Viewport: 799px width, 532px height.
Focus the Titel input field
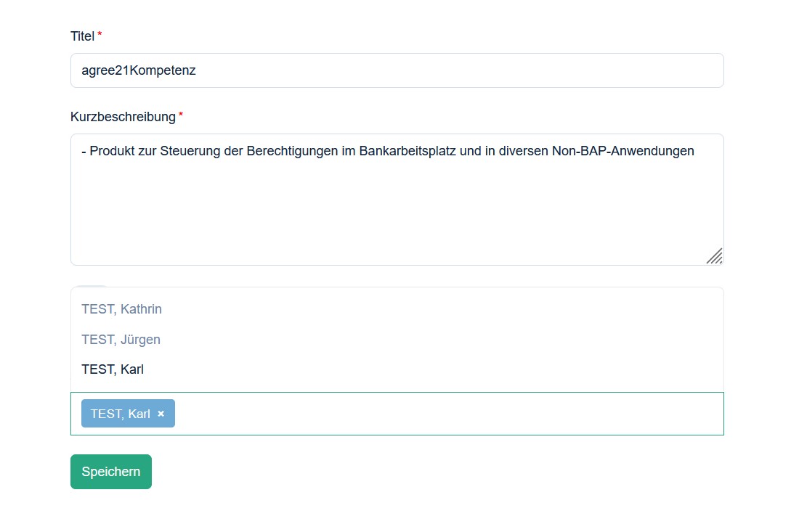[397, 70]
